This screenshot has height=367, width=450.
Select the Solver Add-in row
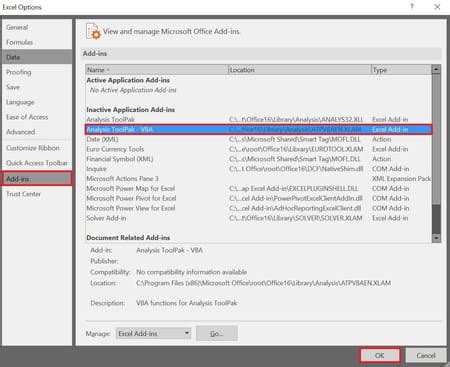[258, 218]
